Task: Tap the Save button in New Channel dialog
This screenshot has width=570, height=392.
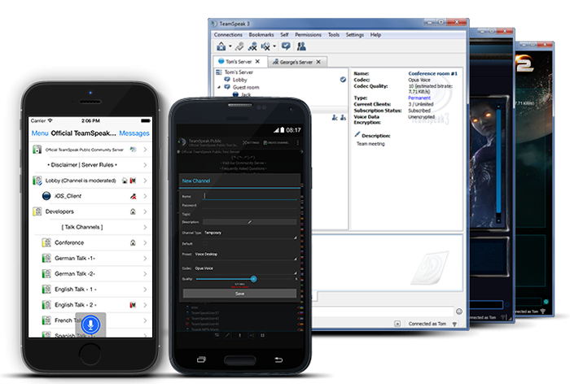Action: tap(239, 294)
